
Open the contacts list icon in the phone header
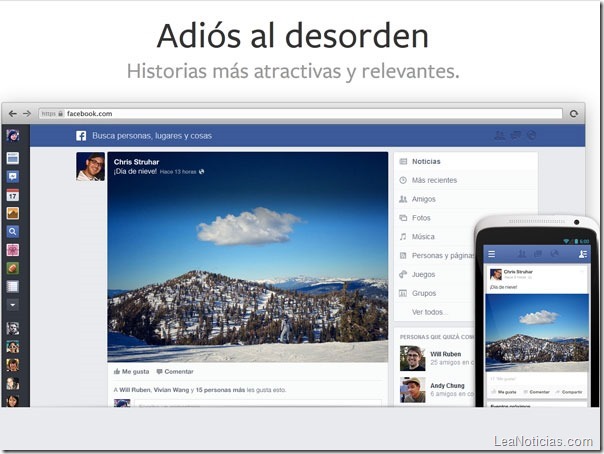click(x=582, y=254)
